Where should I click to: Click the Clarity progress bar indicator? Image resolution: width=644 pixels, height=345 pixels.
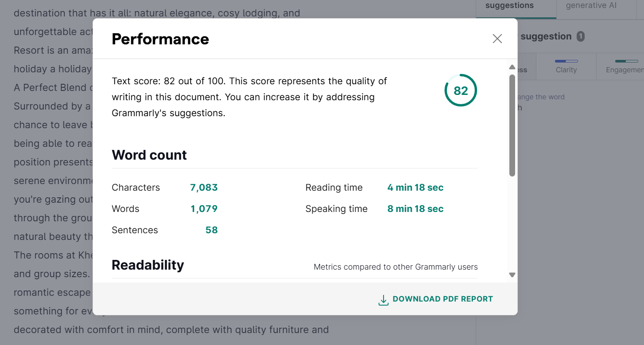point(566,61)
